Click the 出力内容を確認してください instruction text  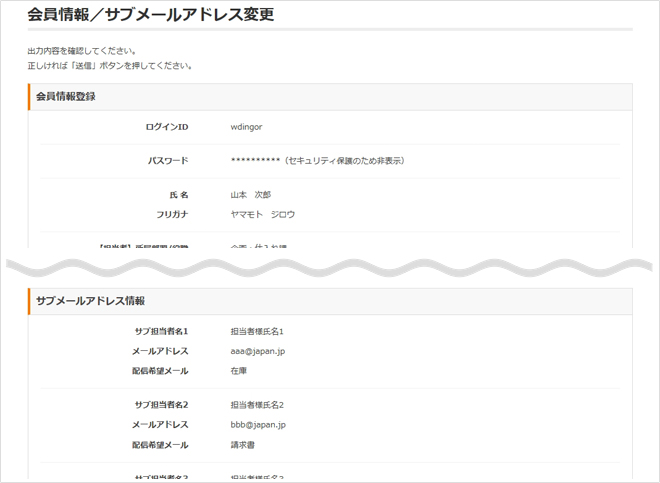[82, 51]
